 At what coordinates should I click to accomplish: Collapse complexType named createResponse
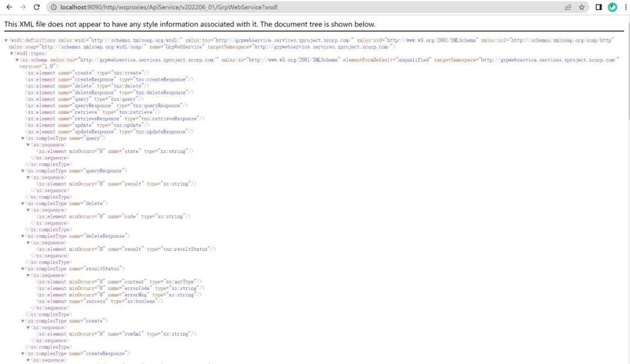click(23, 353)
